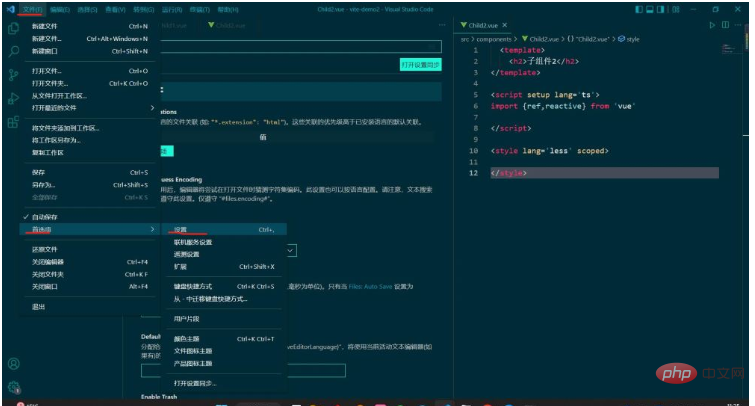This screenshot has height=406, width=755.
Task: Open the 查看(V) menu
Action: point(116,10)
